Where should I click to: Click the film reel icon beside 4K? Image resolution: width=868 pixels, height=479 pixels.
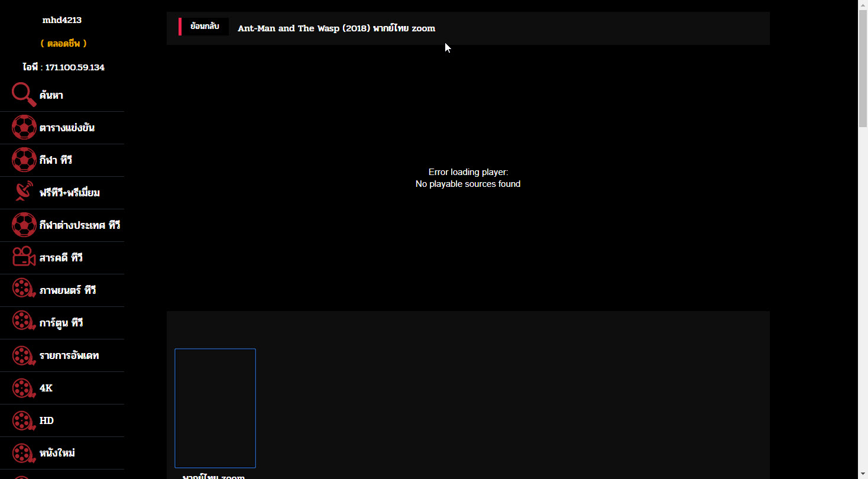point(24,387)
